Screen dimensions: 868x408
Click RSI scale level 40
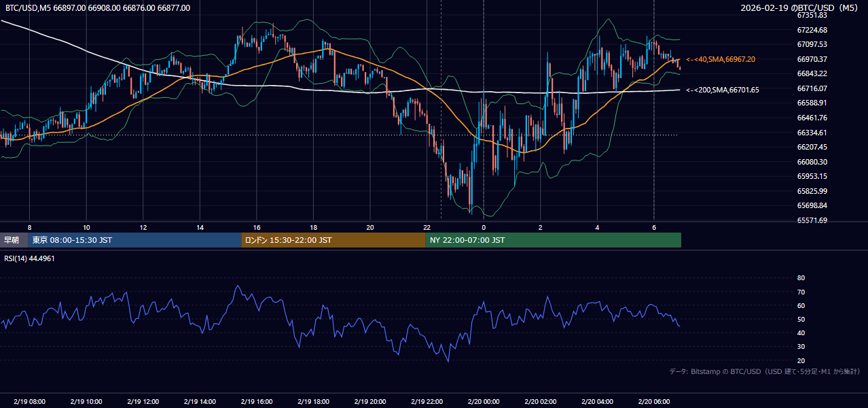pos(801,333)
